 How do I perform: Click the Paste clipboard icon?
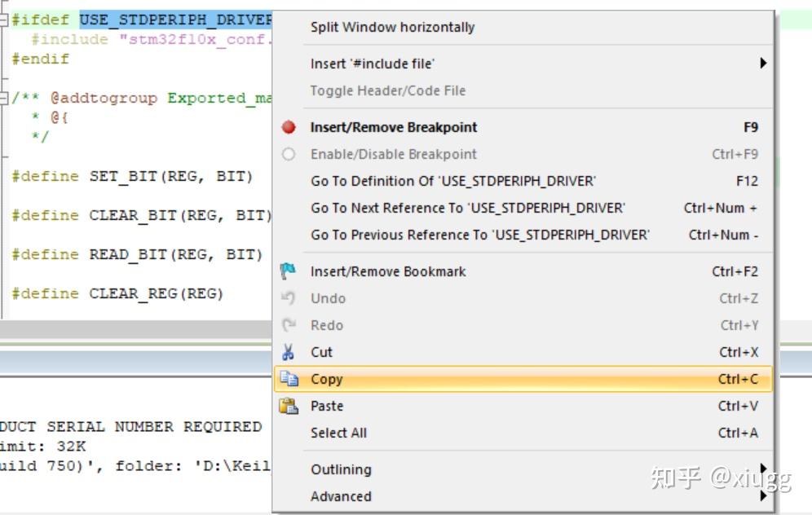point(289,406)
